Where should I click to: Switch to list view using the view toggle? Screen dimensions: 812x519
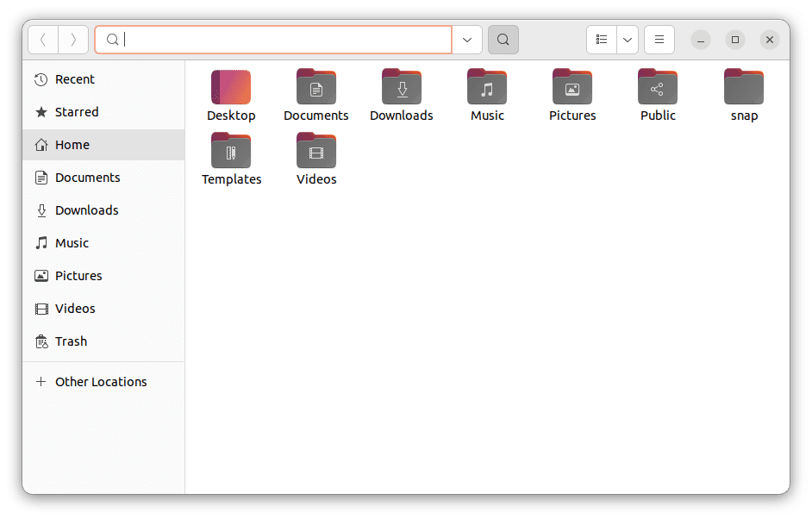[601, 40]
